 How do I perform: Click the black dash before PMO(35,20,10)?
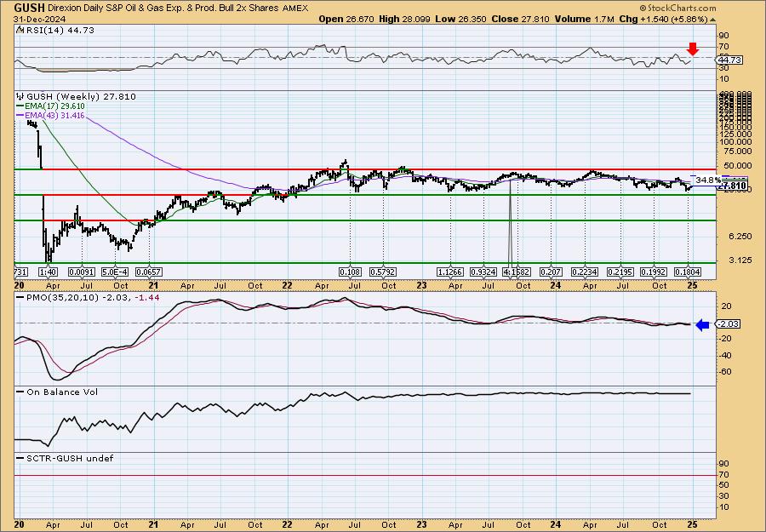[x=20, y=298]
